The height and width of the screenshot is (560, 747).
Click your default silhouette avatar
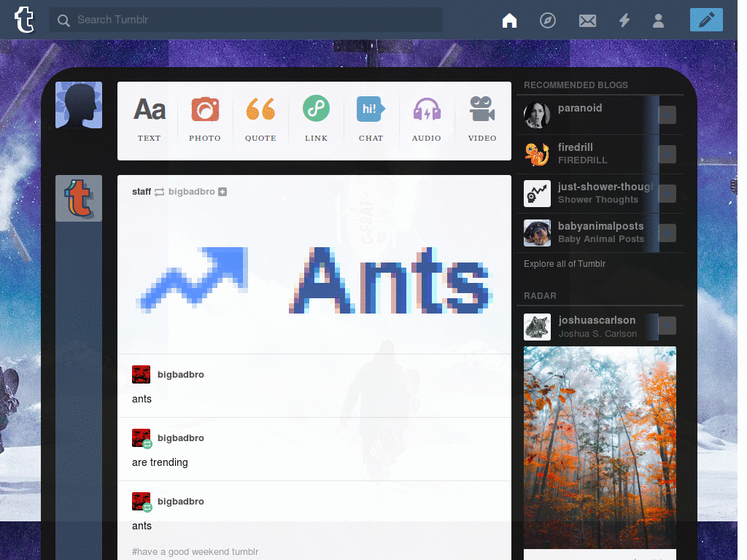[79, 105]
